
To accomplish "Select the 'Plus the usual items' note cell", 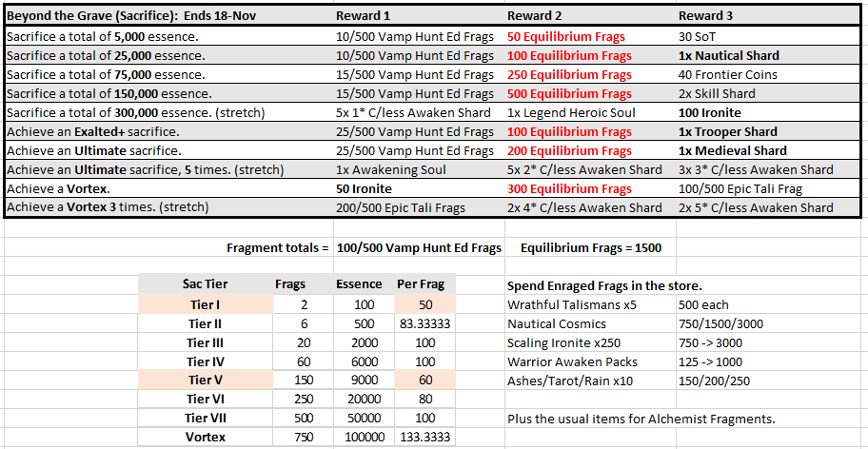I will tap(641, 419).
